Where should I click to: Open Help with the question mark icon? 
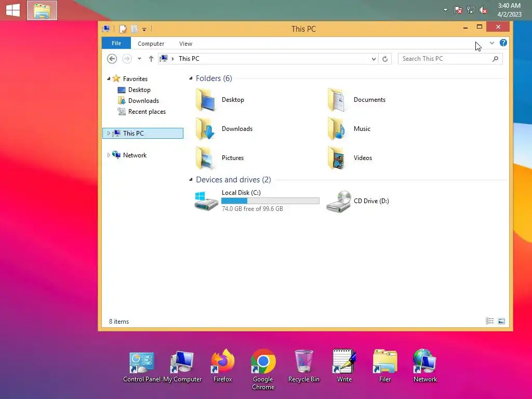(503, 43)
